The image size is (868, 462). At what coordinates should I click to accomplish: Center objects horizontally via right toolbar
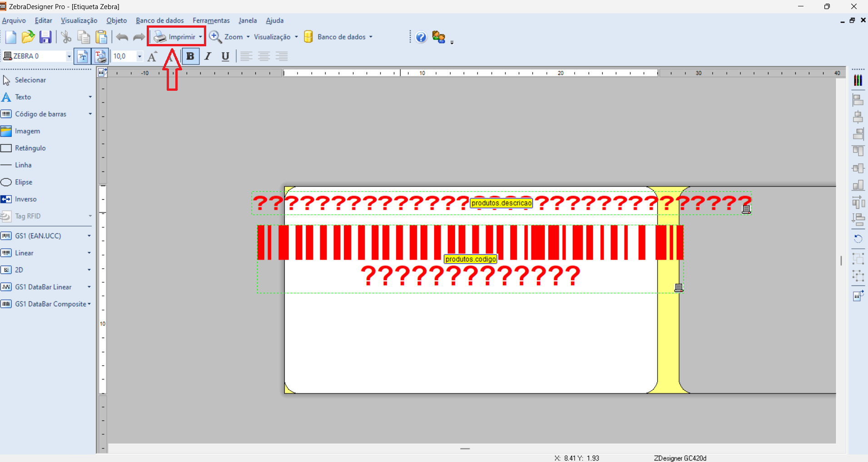tap(858, 117)
